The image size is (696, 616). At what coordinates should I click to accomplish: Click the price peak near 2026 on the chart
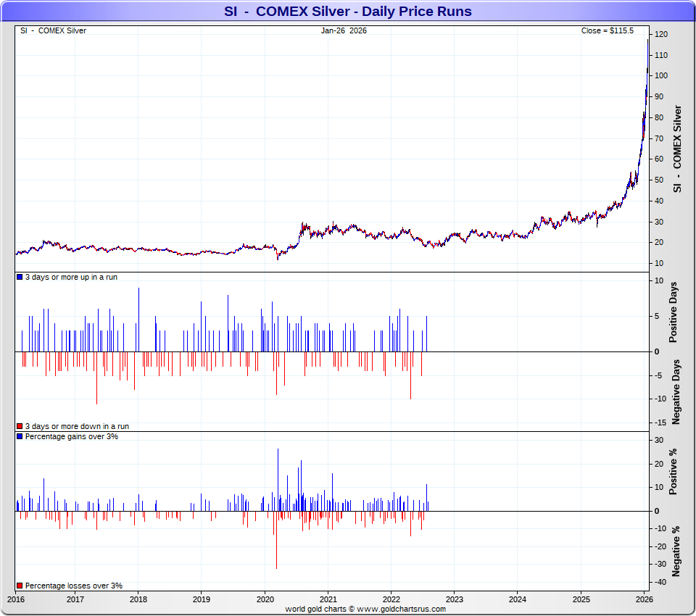pyautogui.click(x=647, y=41)
